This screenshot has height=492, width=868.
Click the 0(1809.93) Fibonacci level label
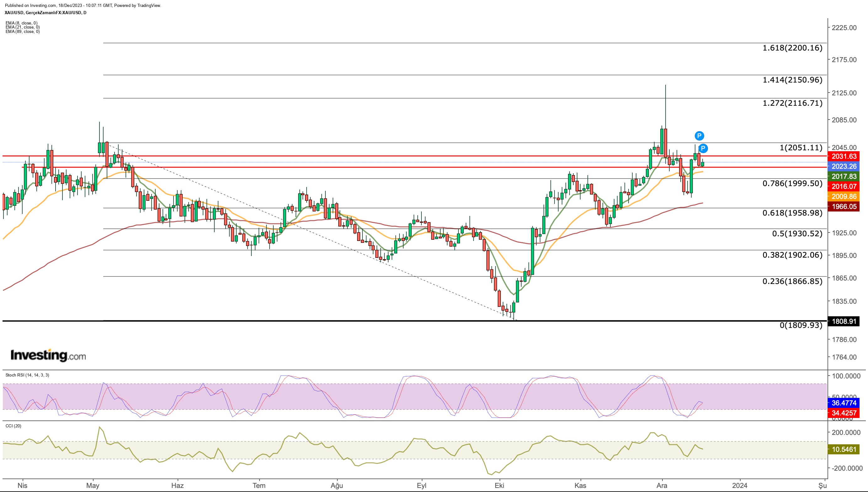pos(801,325)
